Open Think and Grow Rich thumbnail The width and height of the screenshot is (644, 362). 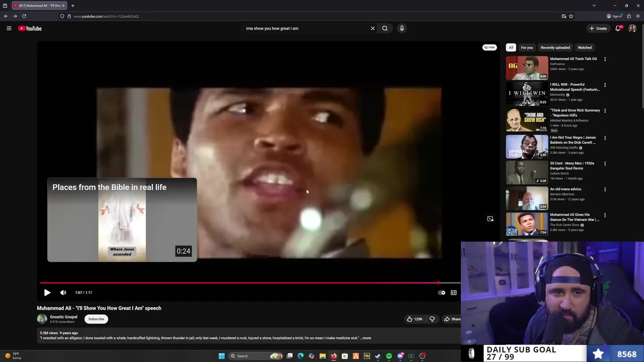pyautogui.click(x=527, y=120)
